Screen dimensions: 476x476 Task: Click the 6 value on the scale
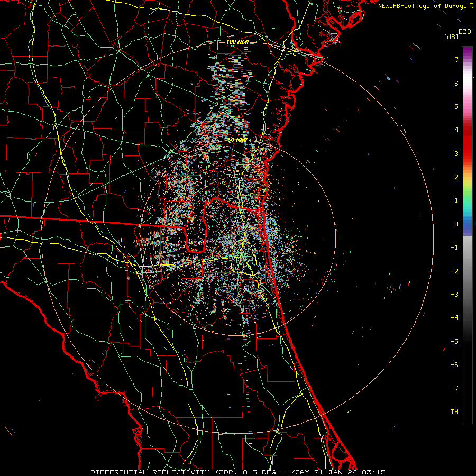[x=456, y=83]
